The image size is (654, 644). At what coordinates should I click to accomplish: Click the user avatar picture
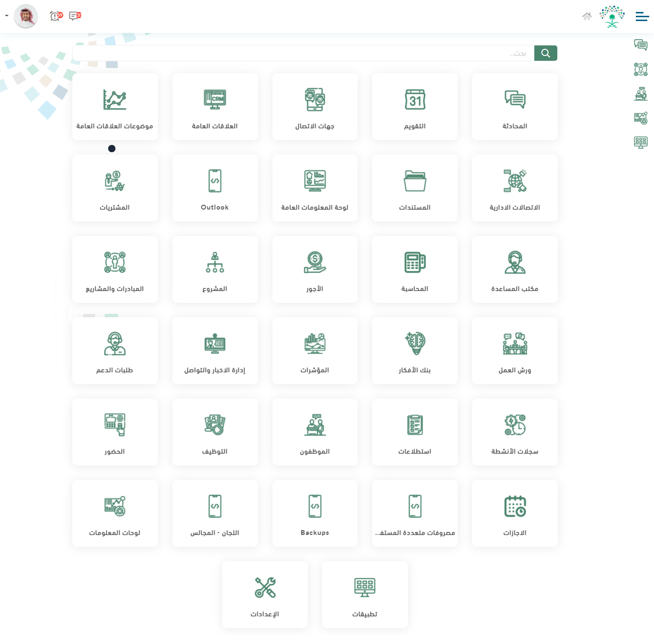[x=26, y=16]
